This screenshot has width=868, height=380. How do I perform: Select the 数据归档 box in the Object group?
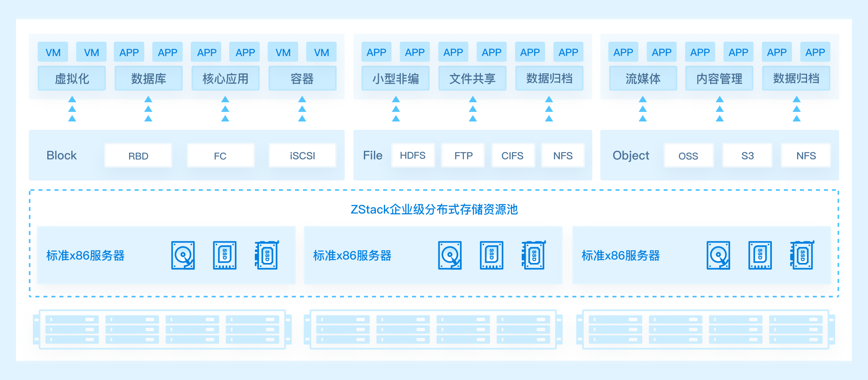pos(796,78)
